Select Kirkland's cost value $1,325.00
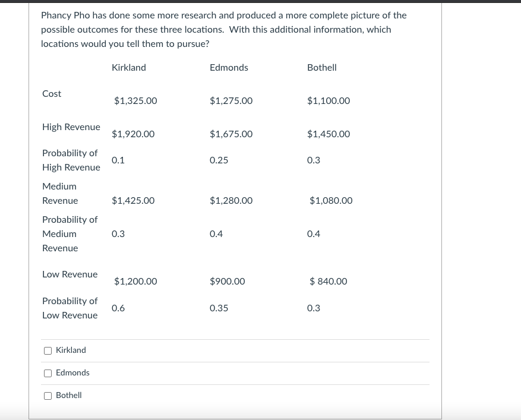 click(135, 100)
